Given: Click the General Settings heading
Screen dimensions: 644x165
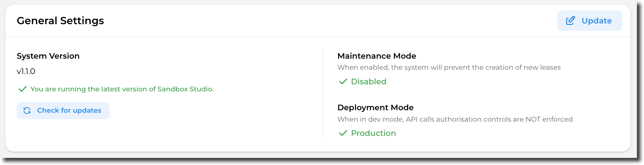Looking at the screenshot, I should click(60, 21).
